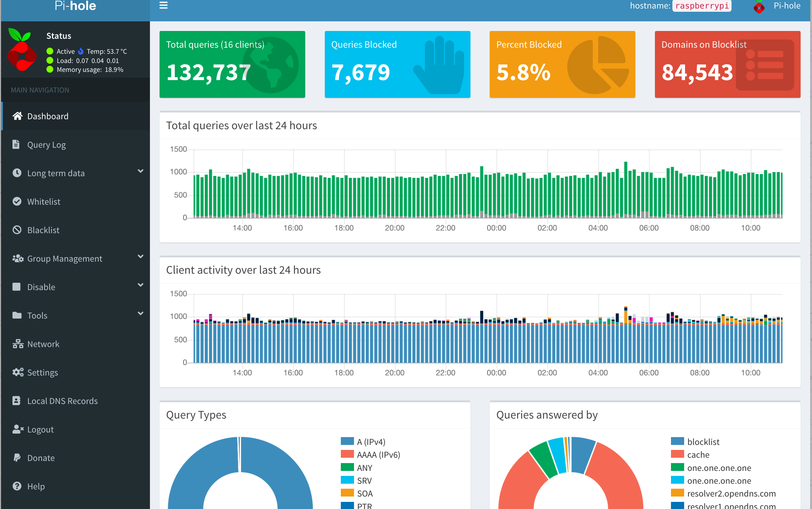Open the Whitelist page

pyautogui.click(x=76, y=201)
